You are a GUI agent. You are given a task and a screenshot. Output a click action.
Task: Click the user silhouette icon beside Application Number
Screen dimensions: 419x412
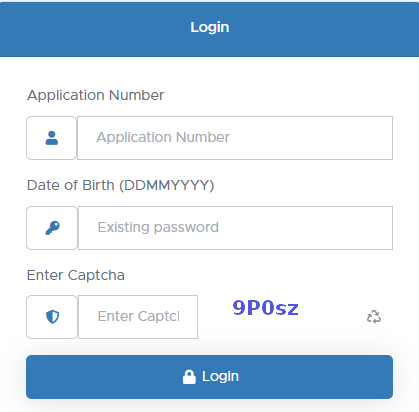click(x=52, y=138)
